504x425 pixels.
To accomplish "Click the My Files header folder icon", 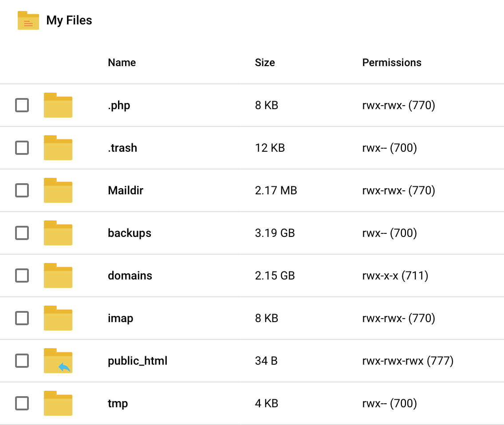I will tap(28, 20).
